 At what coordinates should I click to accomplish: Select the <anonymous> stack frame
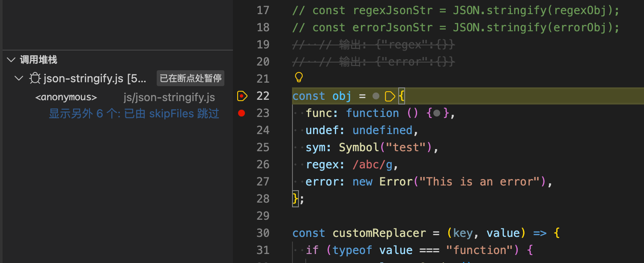click(x=66, y=97)
